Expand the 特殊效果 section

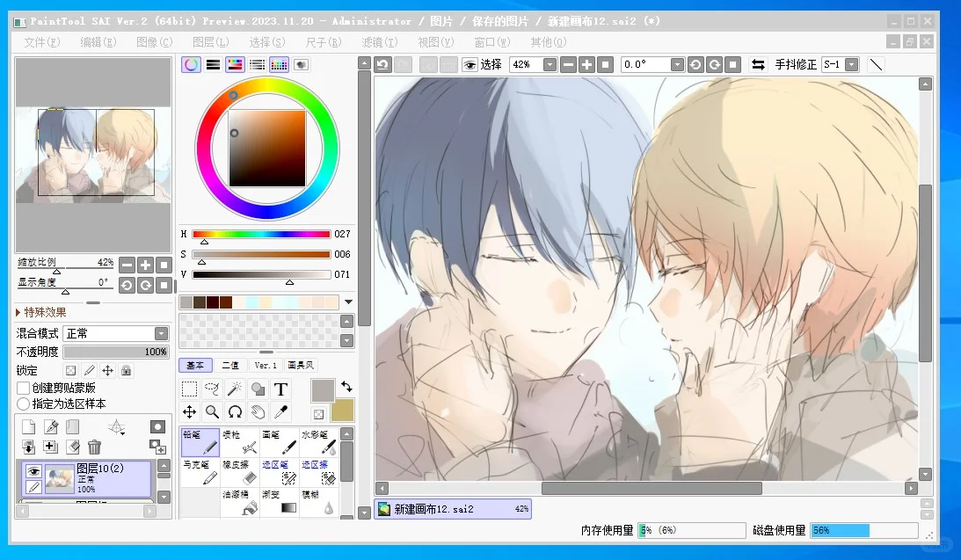(x=41, y=312)
